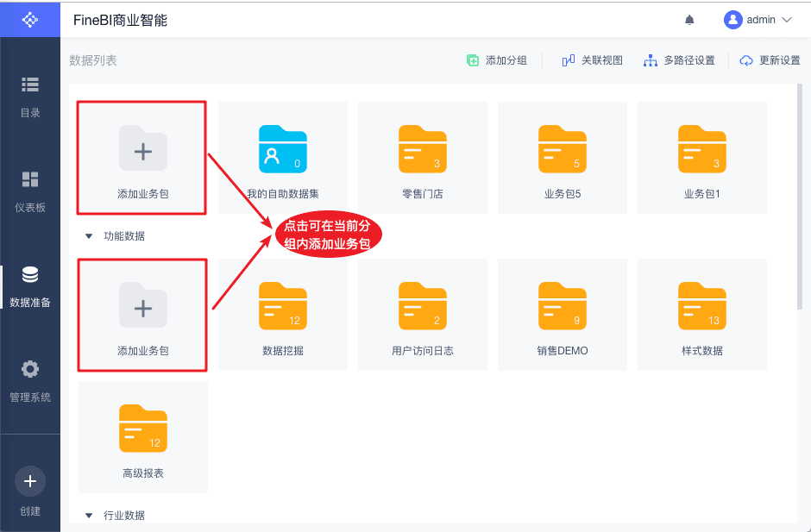The width and height of the screenshot is (811, 532).
Task: Click the 功能数据 group label
Action: pyautogui.click(x=124, y=236)
